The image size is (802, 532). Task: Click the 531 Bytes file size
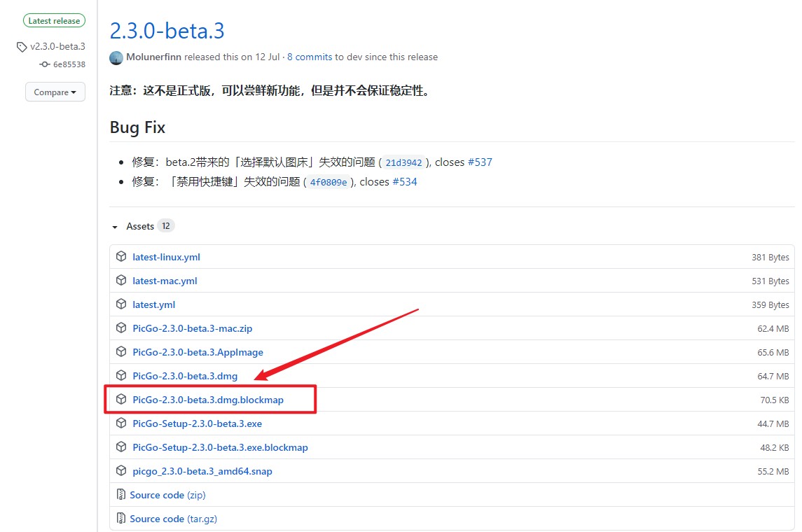(770, 281)
